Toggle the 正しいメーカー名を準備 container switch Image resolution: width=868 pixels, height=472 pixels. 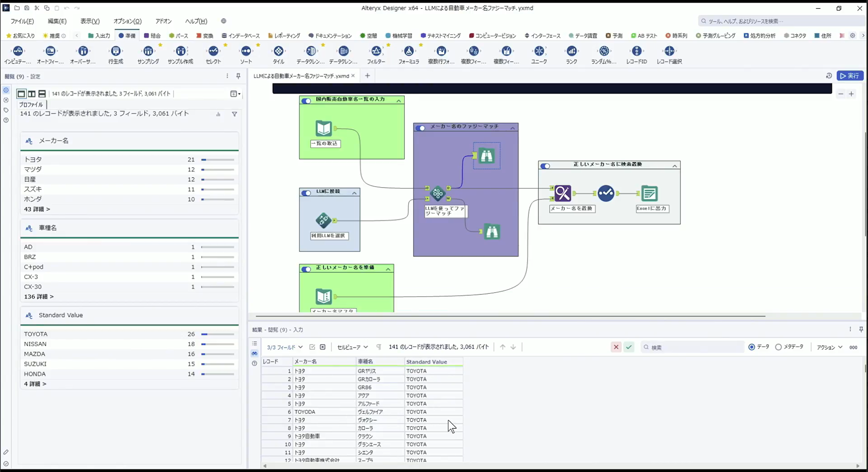(x=306, y=269)
